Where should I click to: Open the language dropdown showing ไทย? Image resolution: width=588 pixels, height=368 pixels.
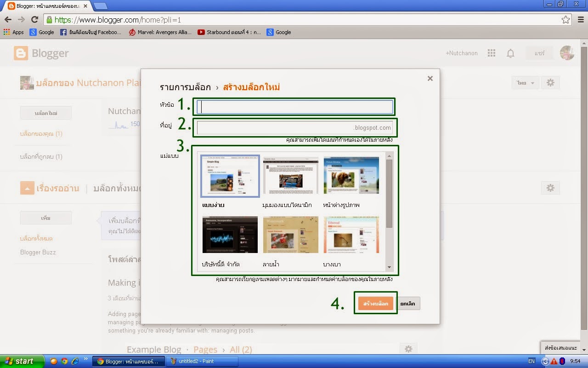coord(525,83)
